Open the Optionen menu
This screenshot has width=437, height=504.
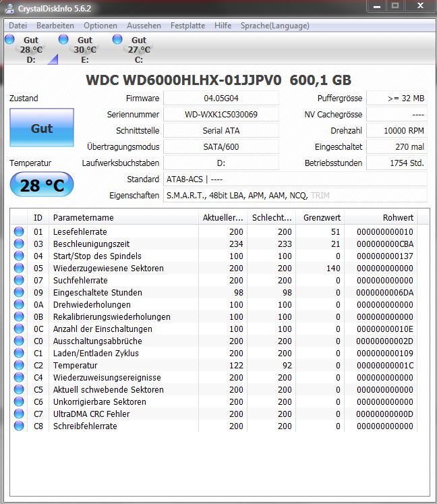pos(100,26)
